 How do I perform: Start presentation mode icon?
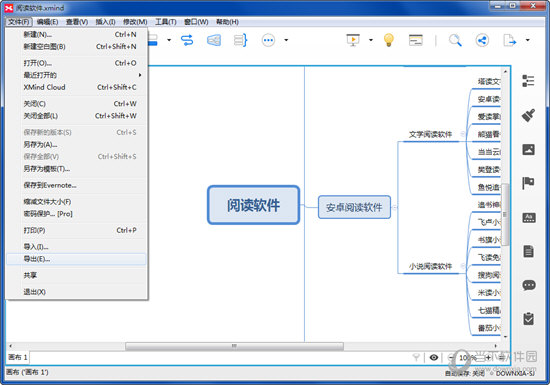pyautogui.click(x=353, y=40)
